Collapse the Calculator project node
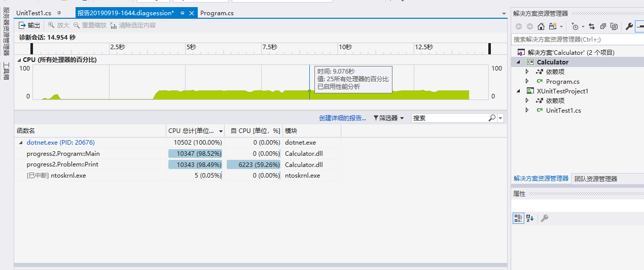Viewport: 644px width, 270px height. click(519, 62)
